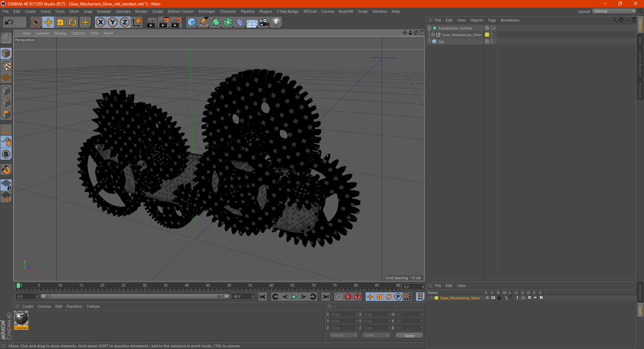Toggle layer View eye for Gear_Mechanism_Silver
This screenshot has height=349, width=644.
click(x=493, y=298)
